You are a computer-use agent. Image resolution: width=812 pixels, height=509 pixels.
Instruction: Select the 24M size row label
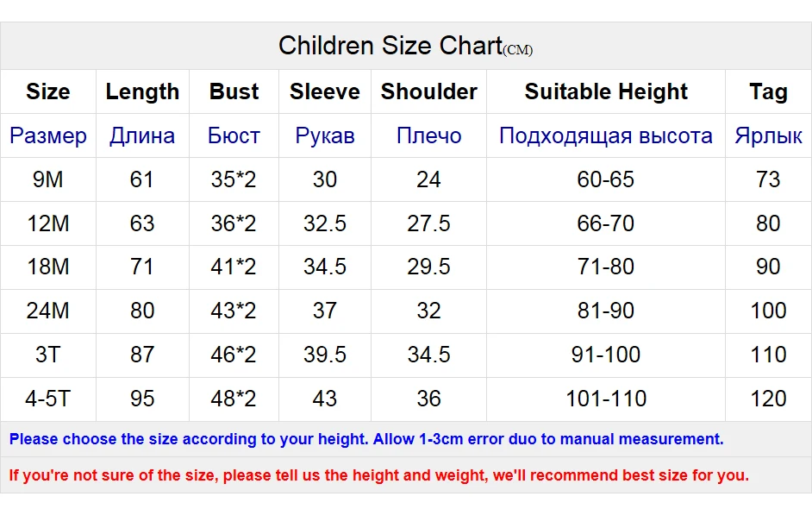(48, 311)
